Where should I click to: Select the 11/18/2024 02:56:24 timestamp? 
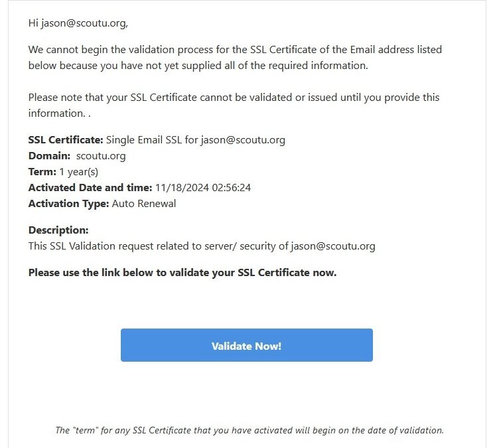pos(203,187)
